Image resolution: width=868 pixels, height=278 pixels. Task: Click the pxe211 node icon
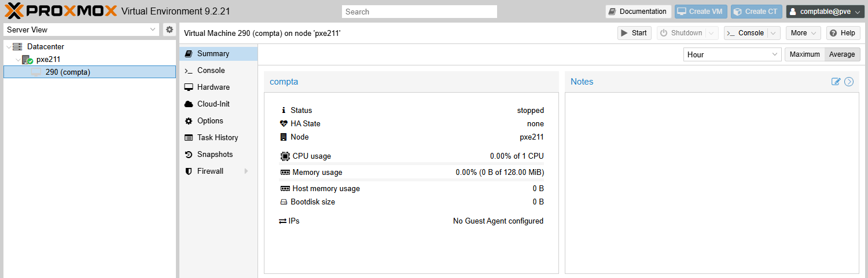(x=27, y=59)
